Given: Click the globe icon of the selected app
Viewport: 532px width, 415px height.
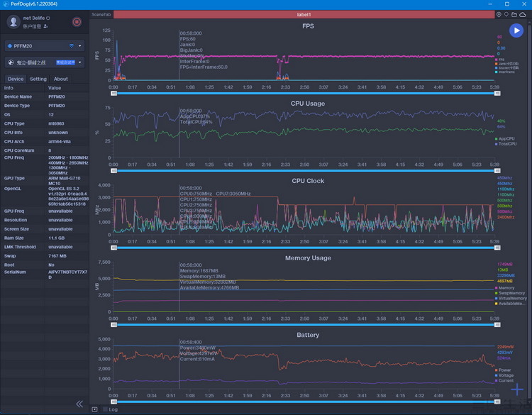Looking at the screenshot, I should coord(11,62).
